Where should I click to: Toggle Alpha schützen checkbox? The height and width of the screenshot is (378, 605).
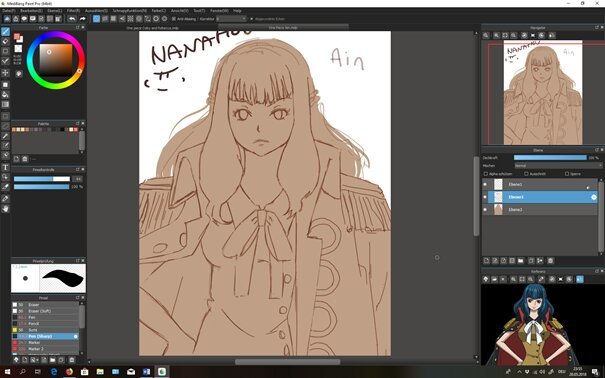point(486,174)
